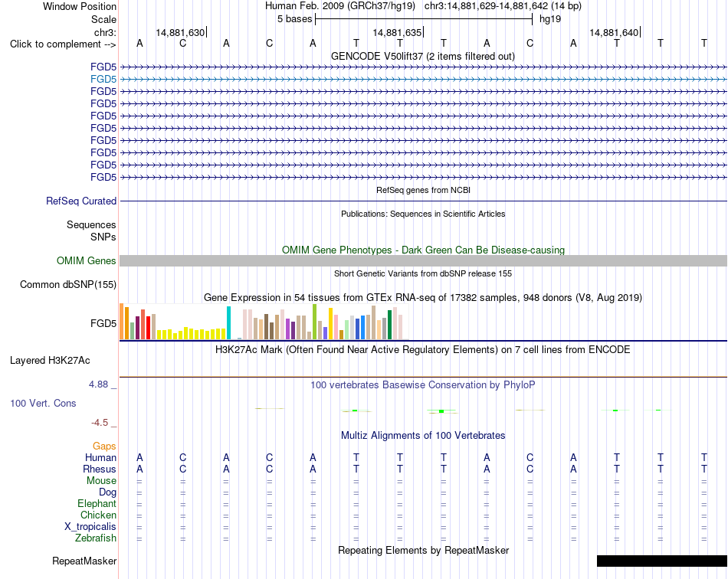Click the 'OMIM Gene Phenotypes' green title
Image resolution: width=728 pixels, height=579 pixels.
coord(423,250)
